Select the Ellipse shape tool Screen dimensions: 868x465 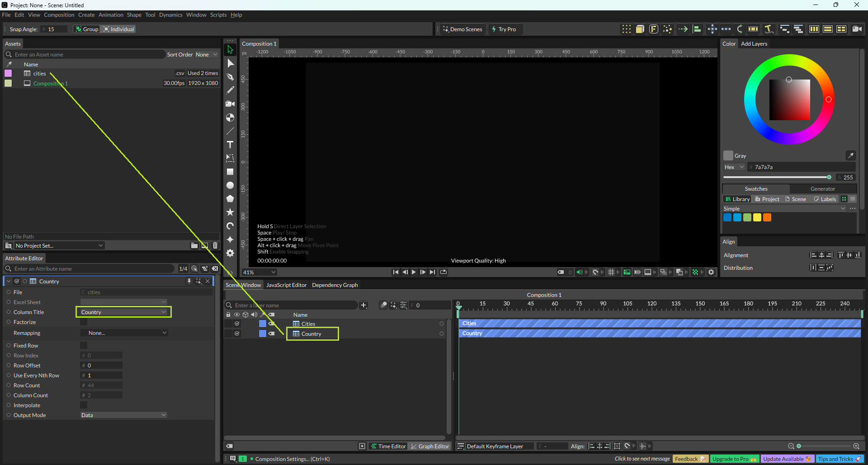pos(230,185)
